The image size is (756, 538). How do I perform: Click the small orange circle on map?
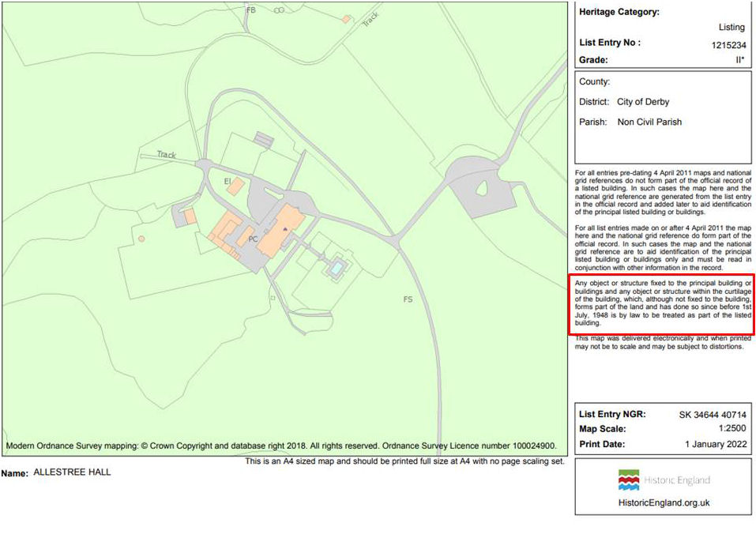141,239
